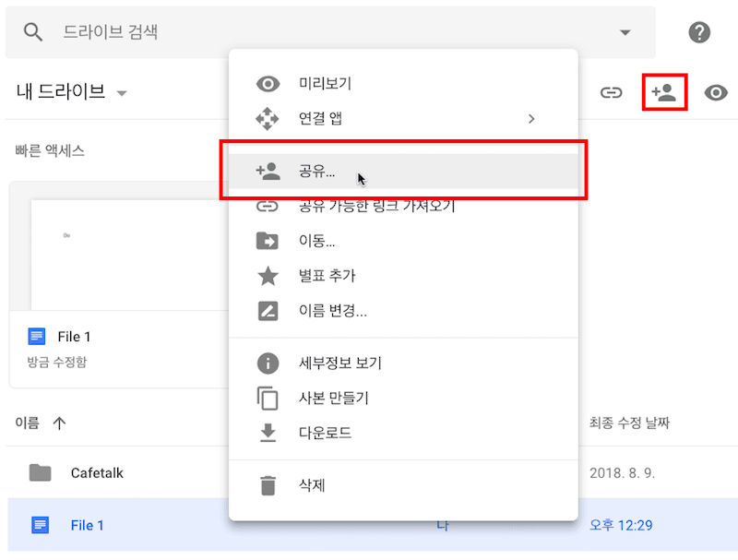
Task: Open the help question mark icon
Action: pos(699,32)
